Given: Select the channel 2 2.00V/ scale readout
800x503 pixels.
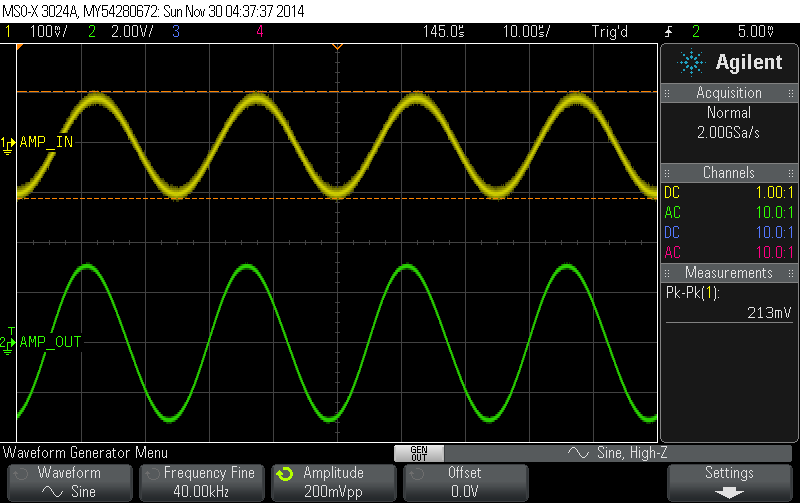Looking at the screenshot, I should click(132, 32).
